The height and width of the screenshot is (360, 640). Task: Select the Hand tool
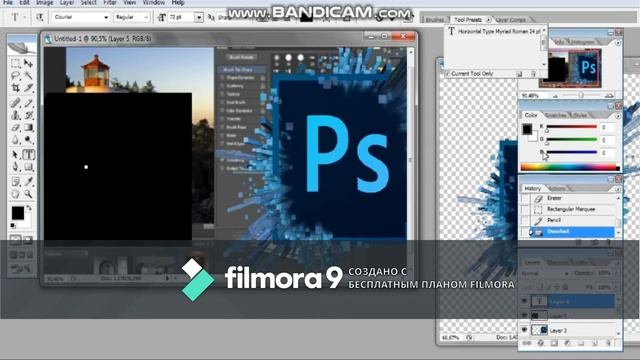(x=16, y=194)
